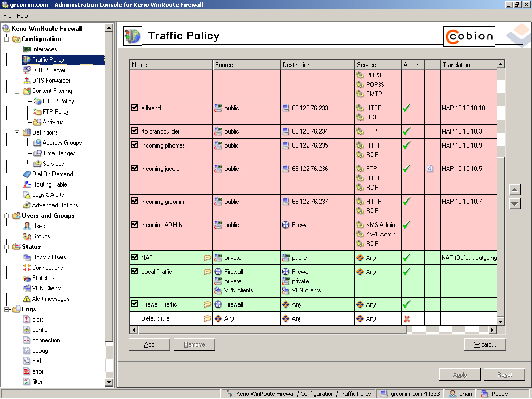Collapse the Status tree node
This screenshot has width=532, height=399.
point(6,247)
